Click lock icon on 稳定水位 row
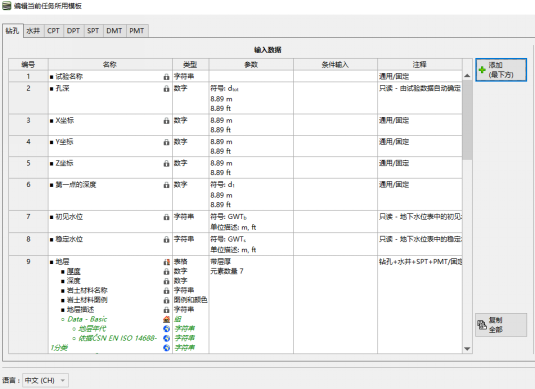Image resolution: width=535 pixels, height=389 pixels. (x=166, y=240)
